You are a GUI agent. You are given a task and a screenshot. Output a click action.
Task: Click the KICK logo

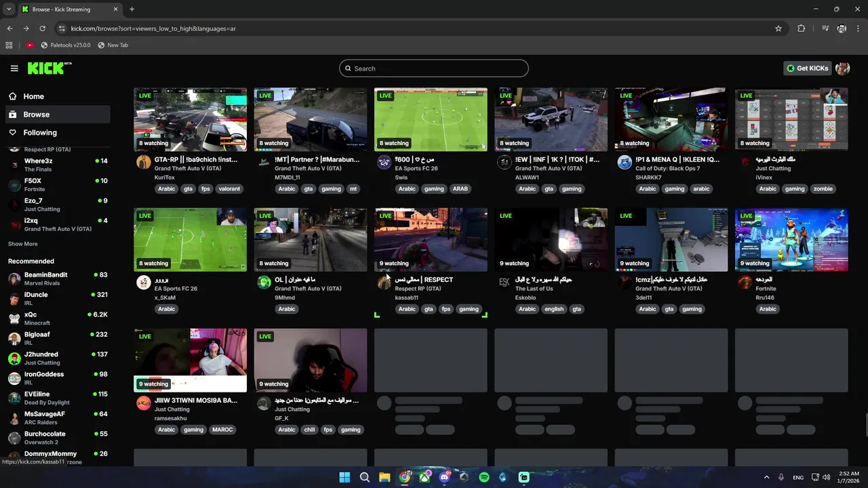point(50,68)
